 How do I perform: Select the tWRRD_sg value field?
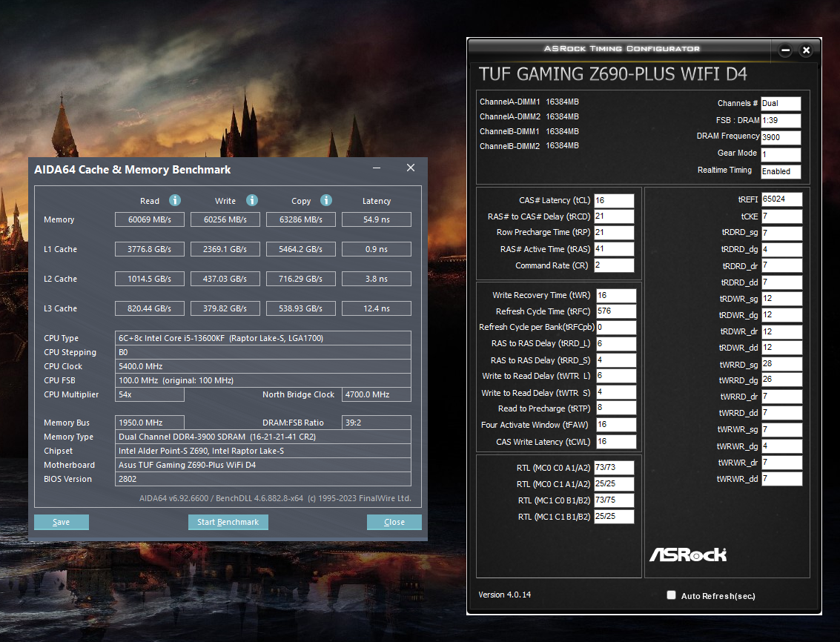click(x=782, y=364)
